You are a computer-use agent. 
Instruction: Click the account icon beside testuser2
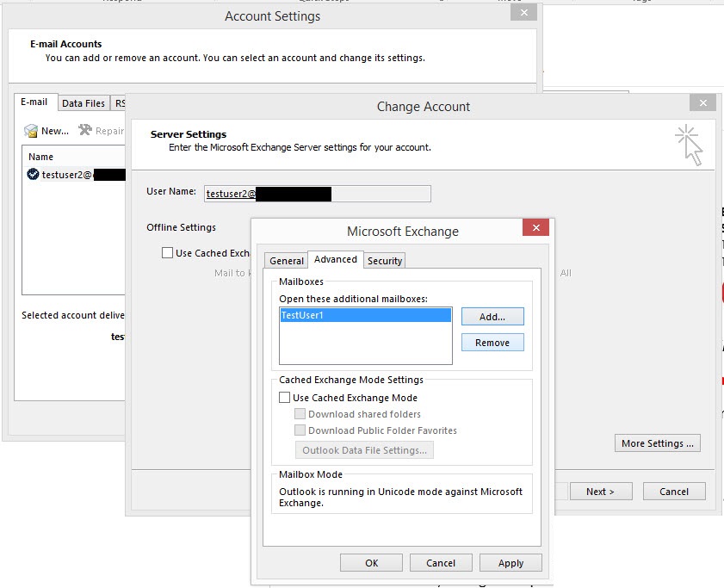[33, 175]
